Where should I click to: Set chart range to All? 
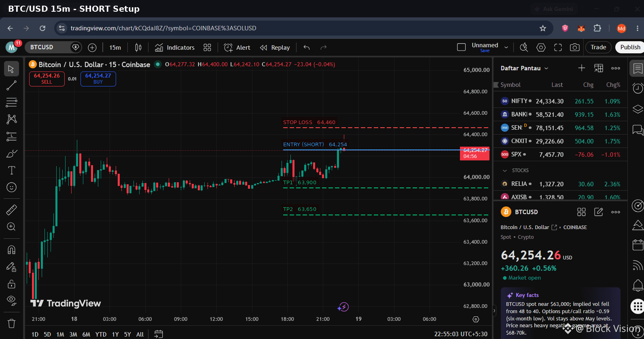(x=140, y=334)
